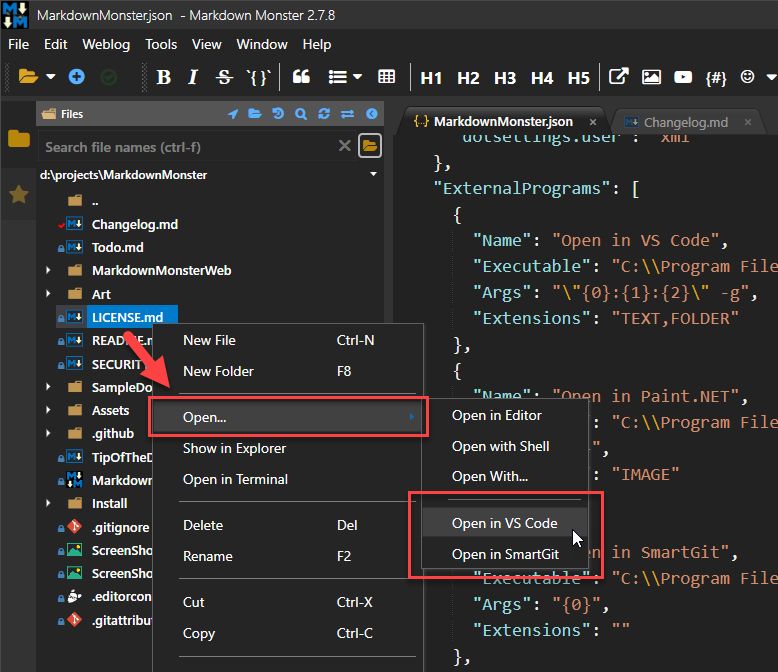
Task: Select the MarkdownMonster.json tab
Action: pos(503,122)
